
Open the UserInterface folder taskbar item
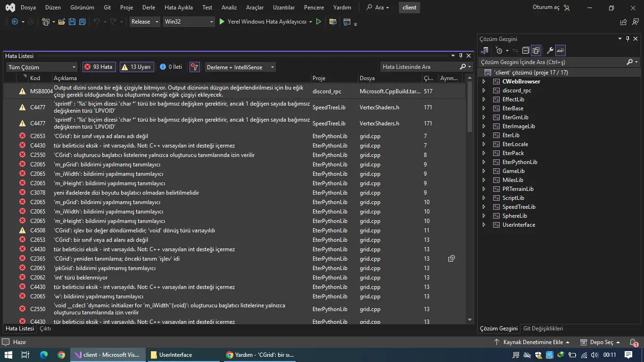(x=184, y=355)
